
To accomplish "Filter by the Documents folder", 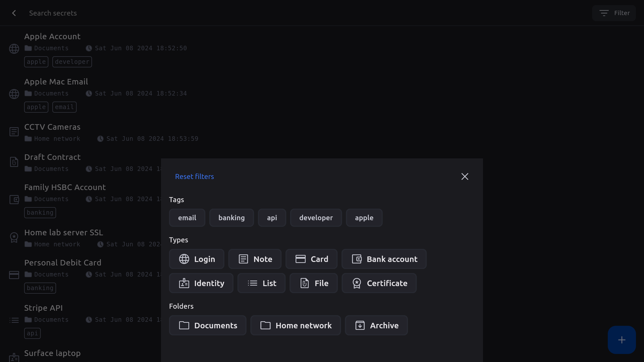I will coord(208,325).
